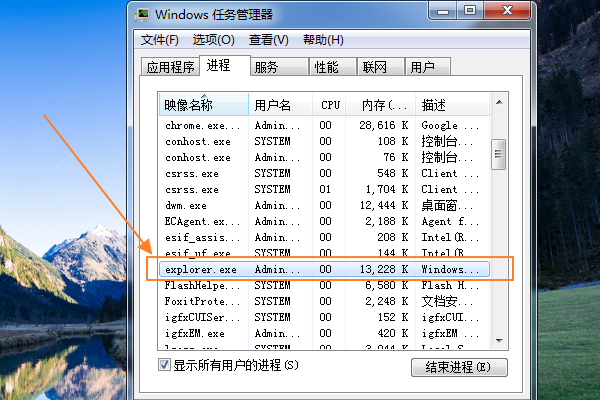Click the process list scroll up arrow
The width and height of the screenshot is (600, 400).
(499, 102)
